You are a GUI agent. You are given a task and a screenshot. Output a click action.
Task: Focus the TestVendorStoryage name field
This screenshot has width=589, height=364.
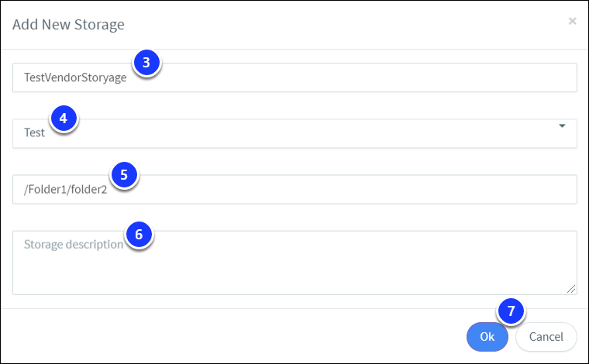[294, 77]
